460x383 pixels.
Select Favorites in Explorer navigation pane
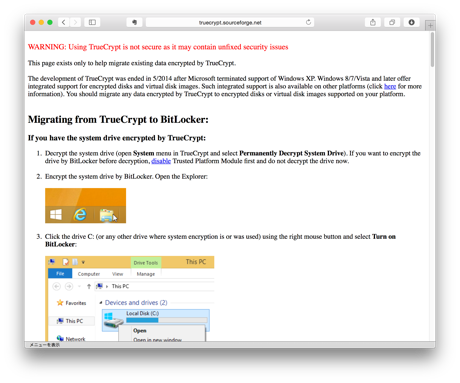point(72,303)
